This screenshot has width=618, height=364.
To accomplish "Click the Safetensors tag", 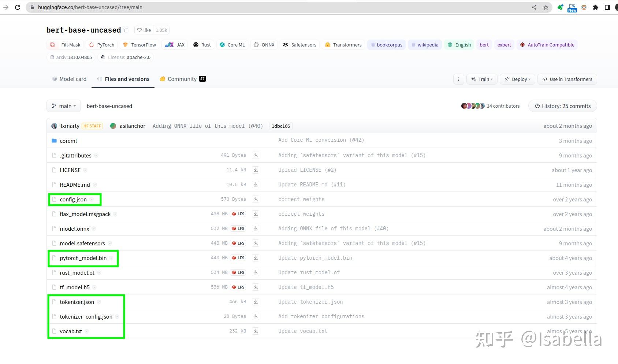I will (299, 45).
